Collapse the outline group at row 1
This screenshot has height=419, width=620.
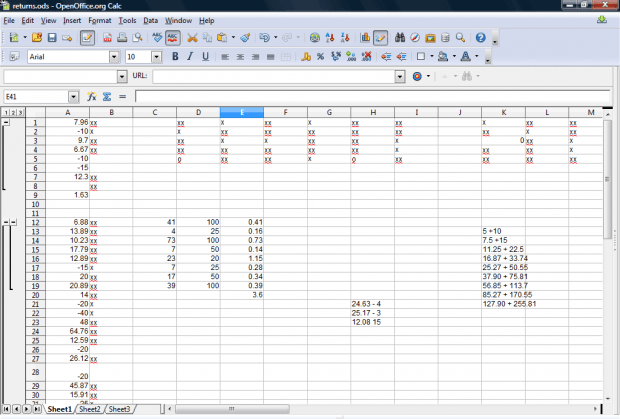coord(6,122)
